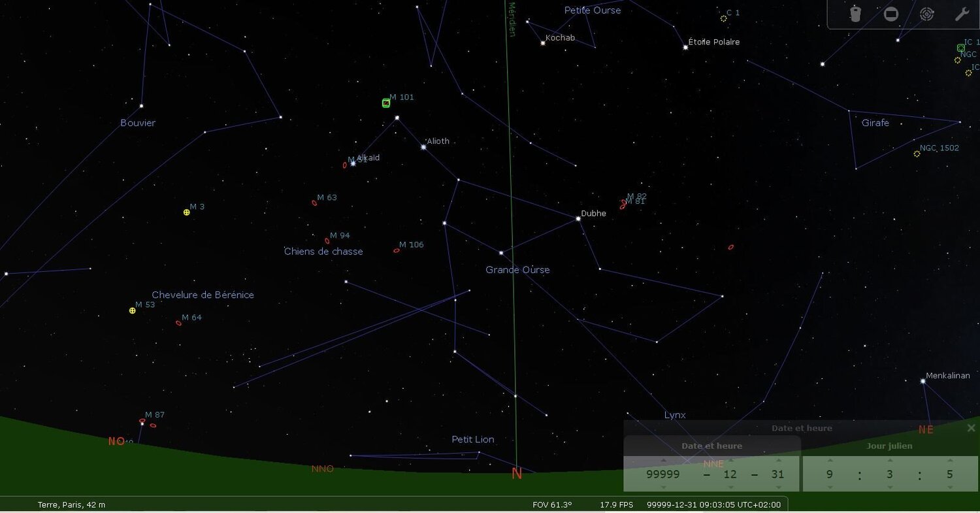This screenshot has height=513, width=980.
Task: Click the Petite Ourse constellation label
Action: 593,10
